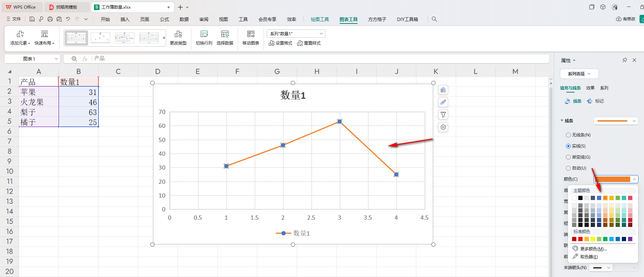The image size is (644, 277).
Task: Switch to the Drawing Tools (绘图工具) tab
Action: [320, 19]
